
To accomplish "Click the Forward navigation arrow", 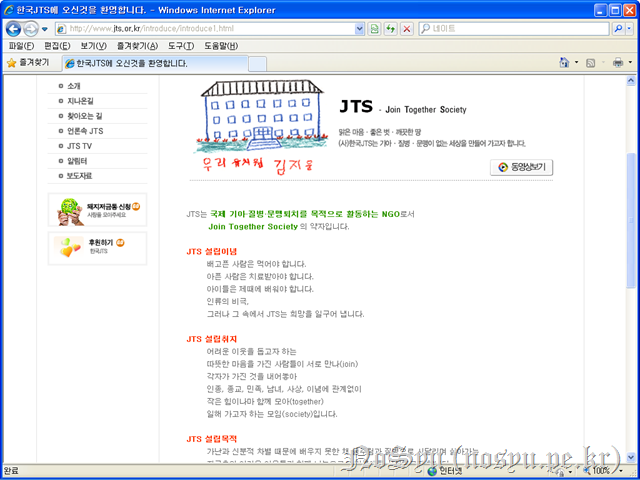I will coord(31,29).
